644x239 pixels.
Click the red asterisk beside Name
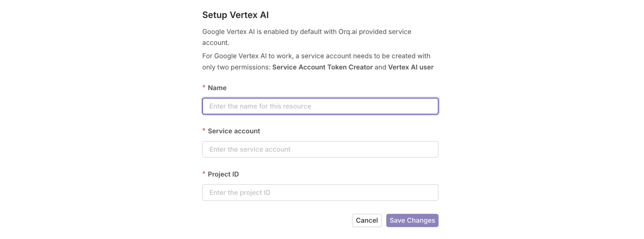coord(204,87)
